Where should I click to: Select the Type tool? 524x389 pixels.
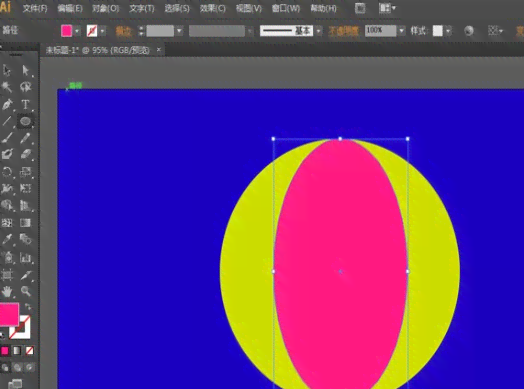(25, 104)
